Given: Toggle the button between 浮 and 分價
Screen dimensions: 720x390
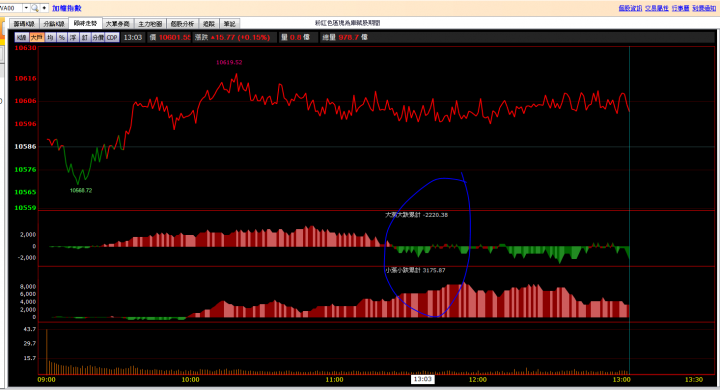Looking at the screenshot, I should 85,38.
